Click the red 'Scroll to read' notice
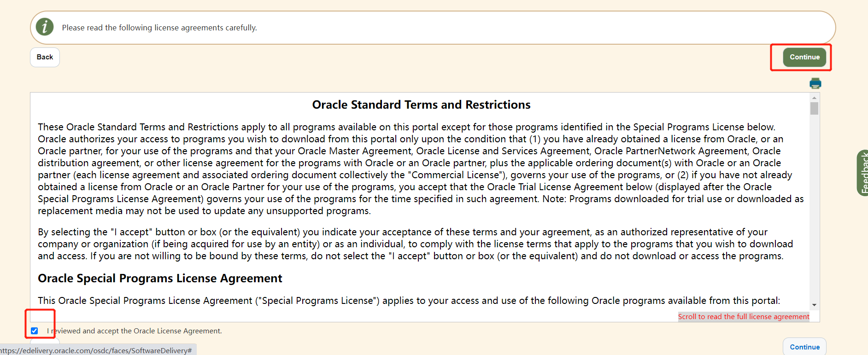The width and height of the screenshot is (868, 355). (743, 317)
